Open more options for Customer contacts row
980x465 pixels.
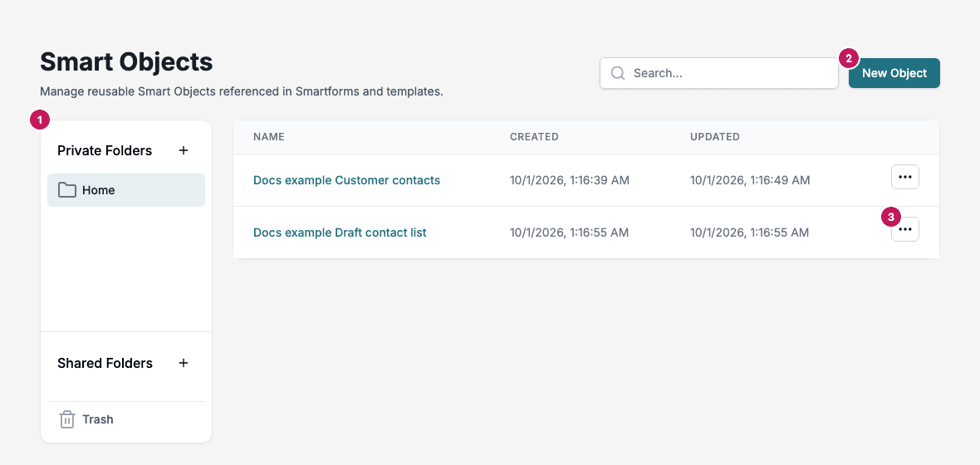click(x=905, y=177)
